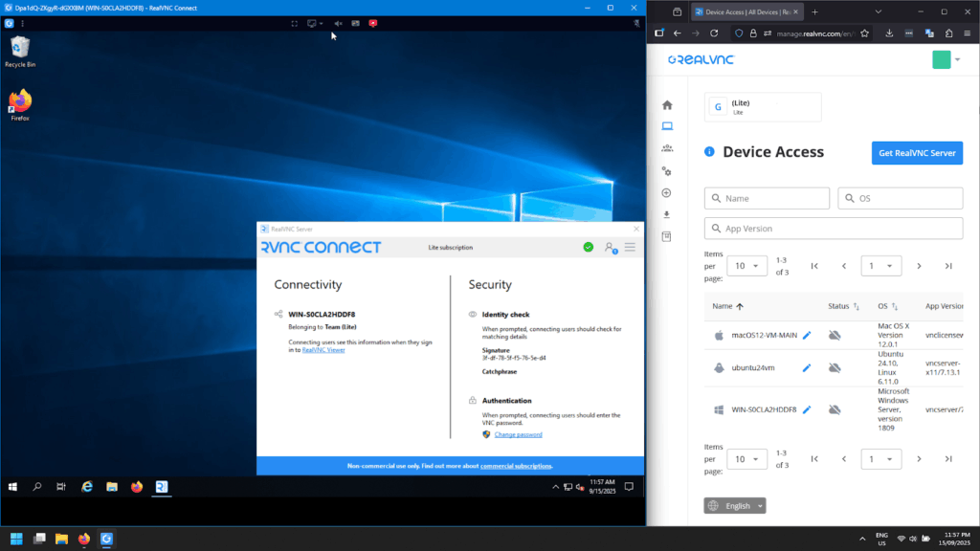Open the RealVNC Server hamburger menu
The image size is (980, 551).
coord(630,248)
